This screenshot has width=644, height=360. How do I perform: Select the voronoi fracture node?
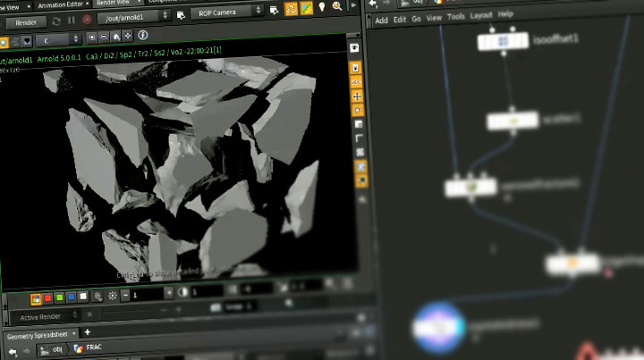tap(471, 188)
